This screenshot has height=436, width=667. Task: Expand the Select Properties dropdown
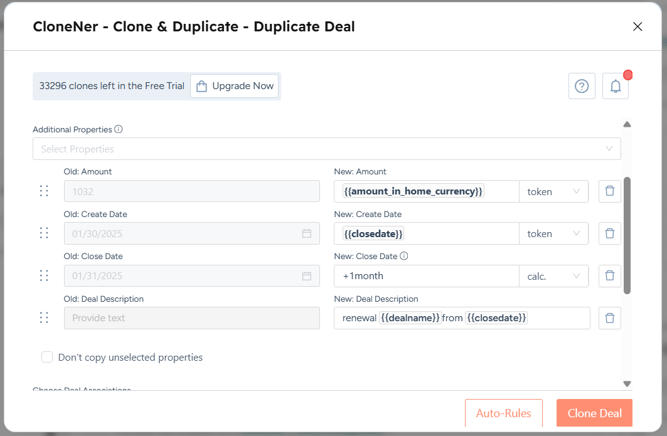327,148
